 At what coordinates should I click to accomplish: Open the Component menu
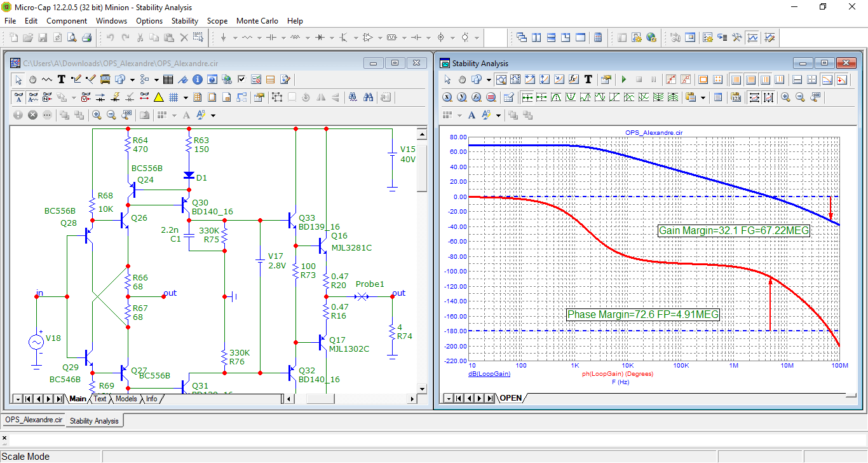coord(67,21)
